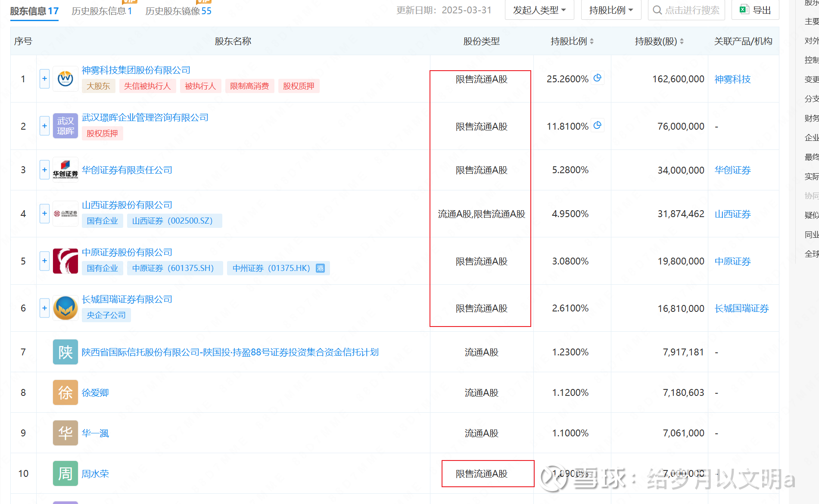Click 徐 avatar icon in row 8
This screenshot has height=504, width=819.
65,392
